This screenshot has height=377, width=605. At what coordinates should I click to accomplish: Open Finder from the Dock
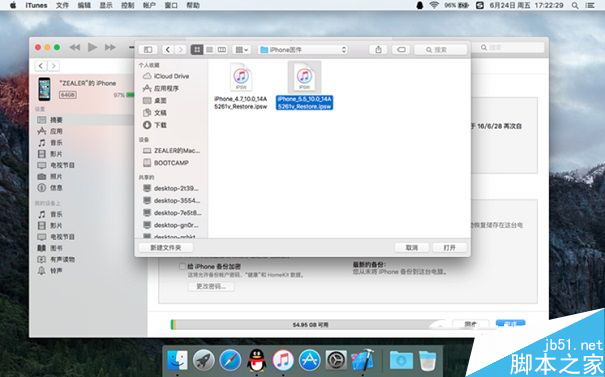point(177,360)
